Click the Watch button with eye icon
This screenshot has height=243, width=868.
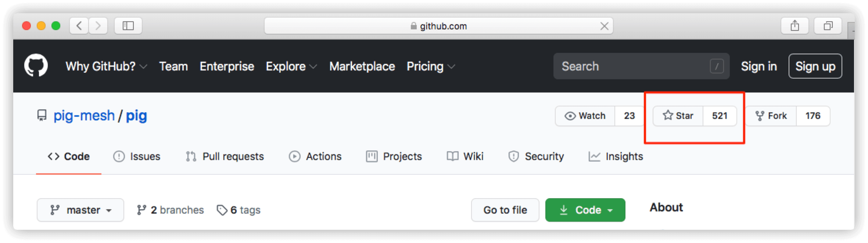coord(585,116)
